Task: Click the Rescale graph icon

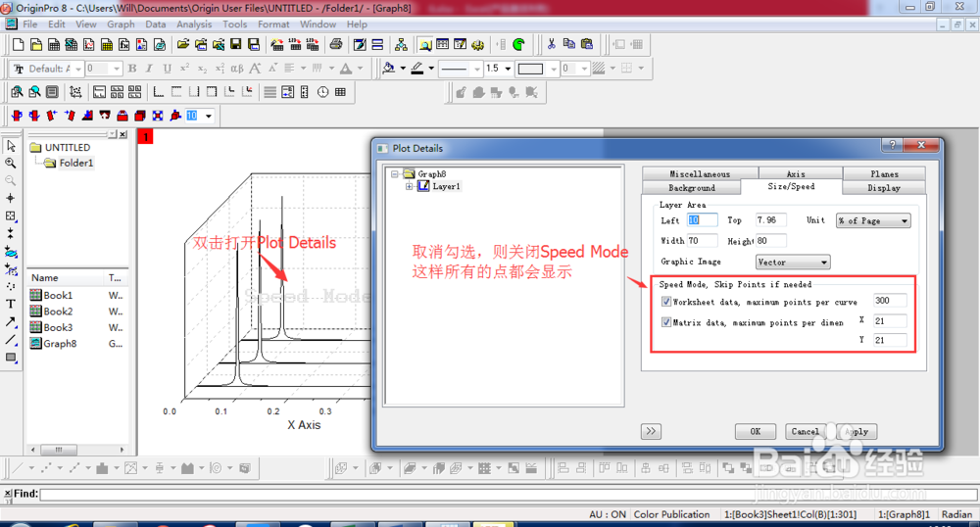Action: [75, 92]
